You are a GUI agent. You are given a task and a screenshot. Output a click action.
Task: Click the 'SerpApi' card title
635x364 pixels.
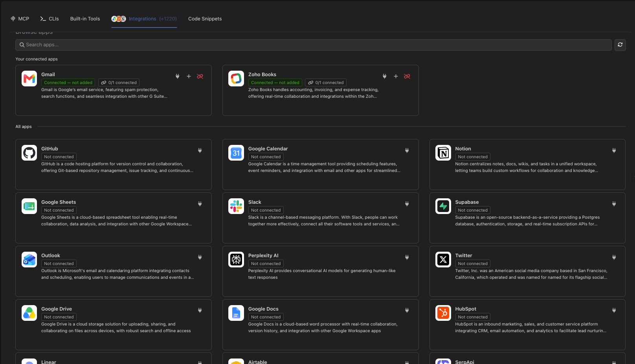[464, 362]
